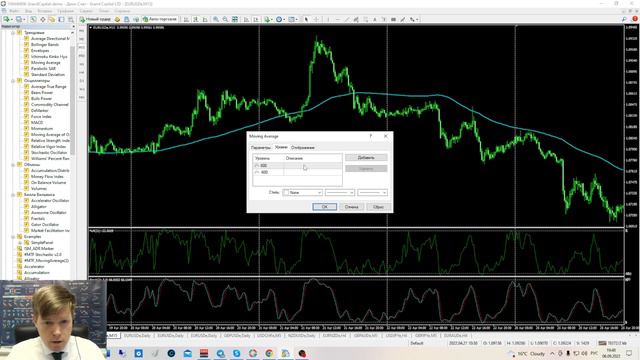Open the Strategy Tester icon
The width and height of the screenshot is (640, 360).
[x=71, y=19]
